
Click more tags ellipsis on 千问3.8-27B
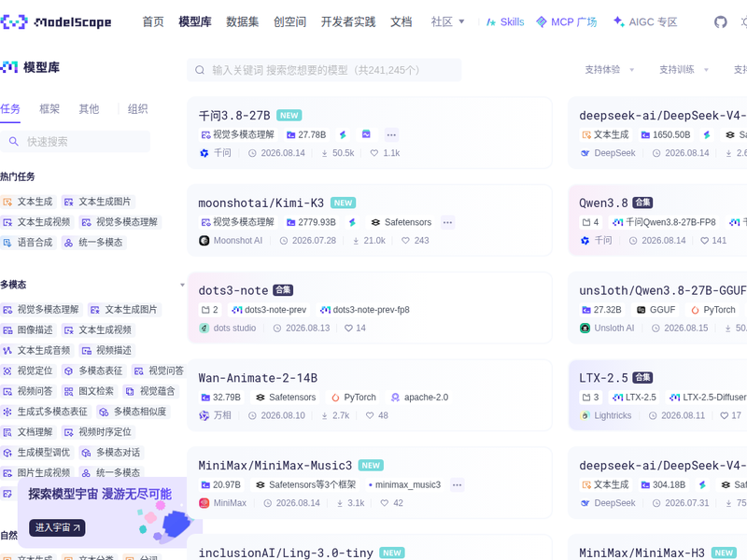pyautogui.click(x=391, y=134)
